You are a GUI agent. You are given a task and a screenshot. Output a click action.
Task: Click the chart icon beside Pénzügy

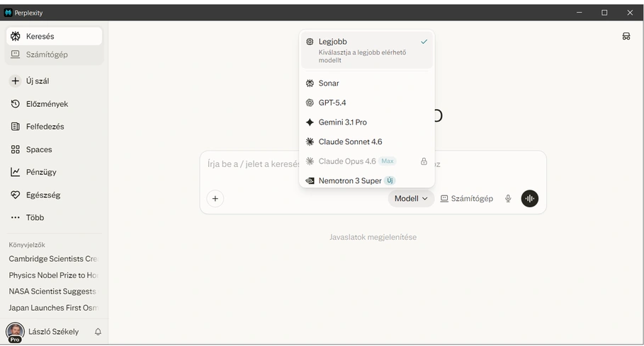[15, 172]
